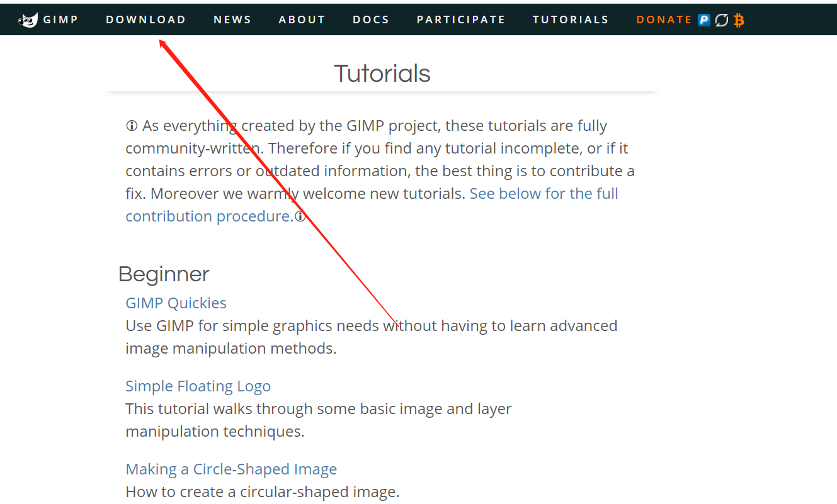Click the text 'manipulation techniques.'

(215, 431)
